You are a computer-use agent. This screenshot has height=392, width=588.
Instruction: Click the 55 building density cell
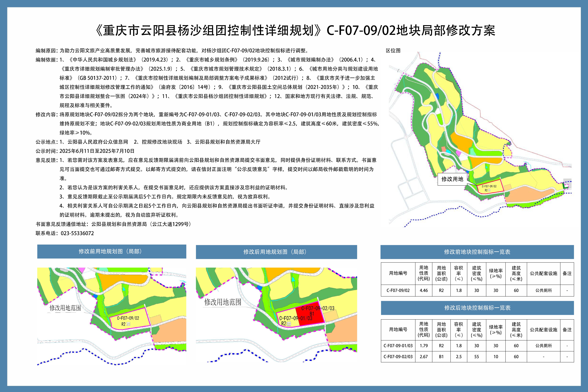(477, 357)
